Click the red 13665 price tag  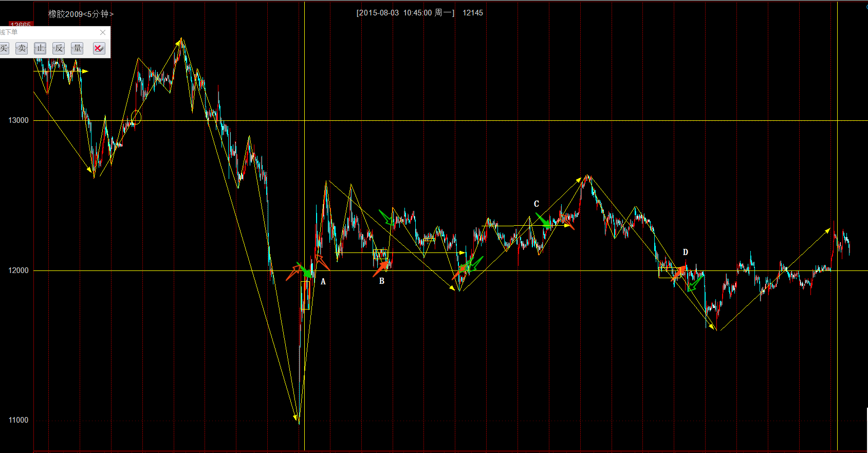coord(21,25)
